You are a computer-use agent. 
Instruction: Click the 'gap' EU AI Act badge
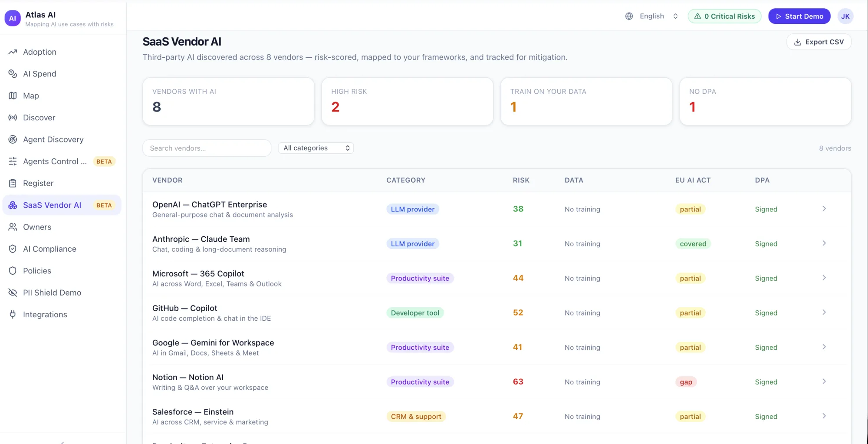coord(686,382)
